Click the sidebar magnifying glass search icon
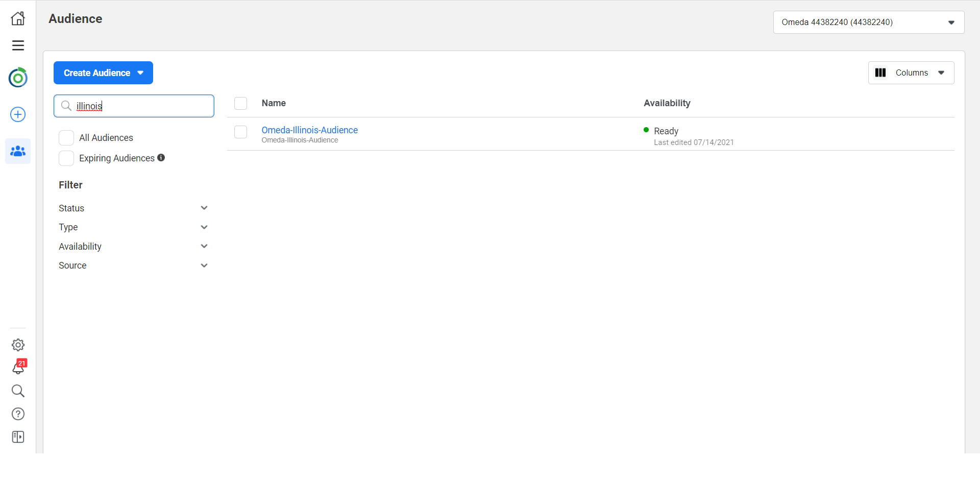980x481 pixels. [x=18, y=391]
